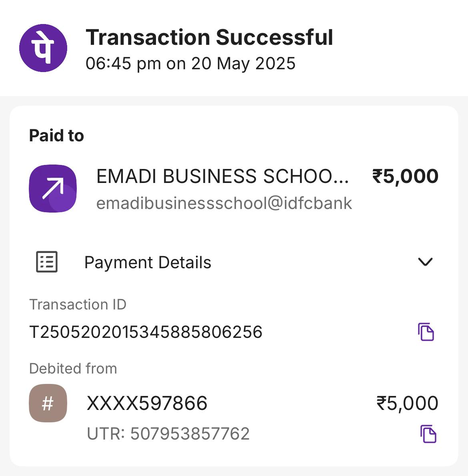Click the emadibusinessschool@idfcbank UPI ID
Screen dimensions: 468x476
224,203
